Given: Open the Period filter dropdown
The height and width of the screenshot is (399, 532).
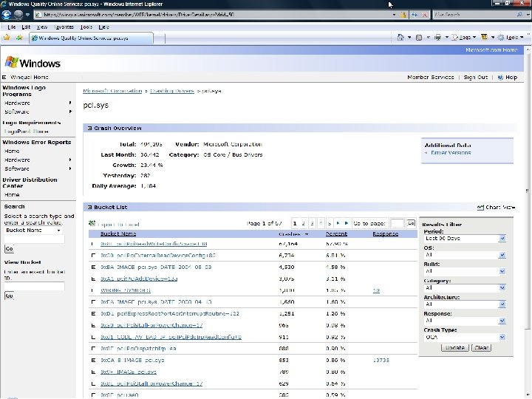Looking at the screenshot, I should click(x=464, y=238).
